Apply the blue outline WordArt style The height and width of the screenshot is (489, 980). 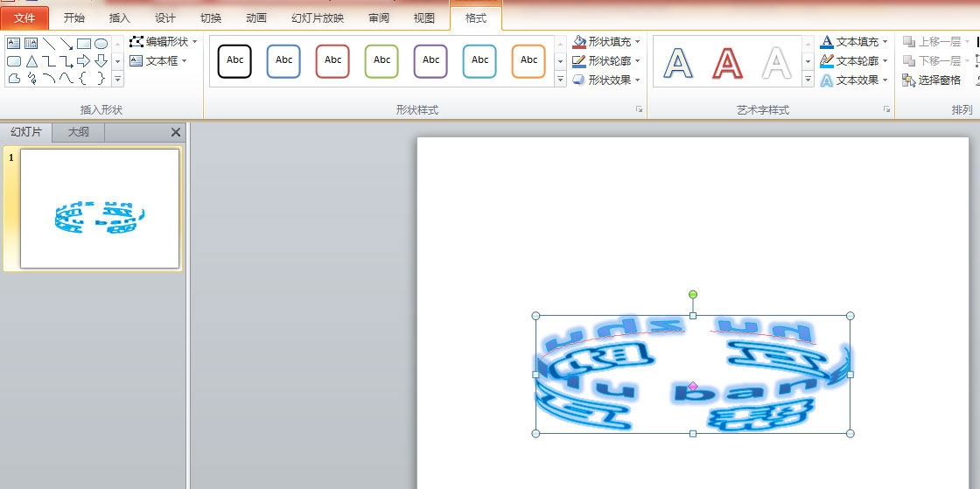click(678, 62)
